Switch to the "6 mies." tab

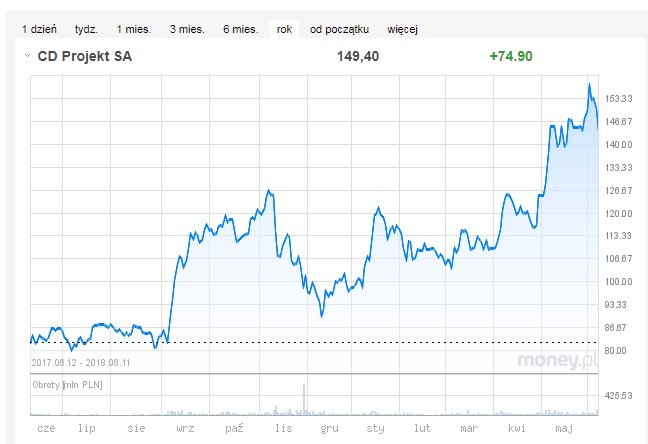pos(240,30)
